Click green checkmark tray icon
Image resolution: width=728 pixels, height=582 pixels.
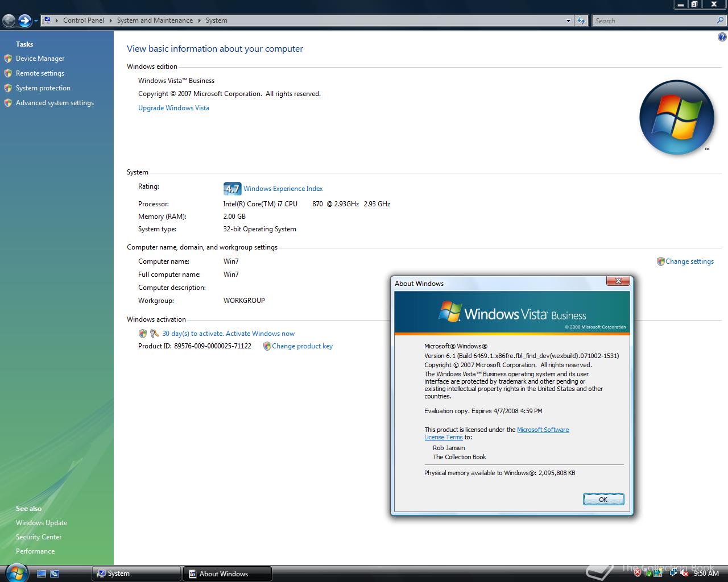point(648,573)
